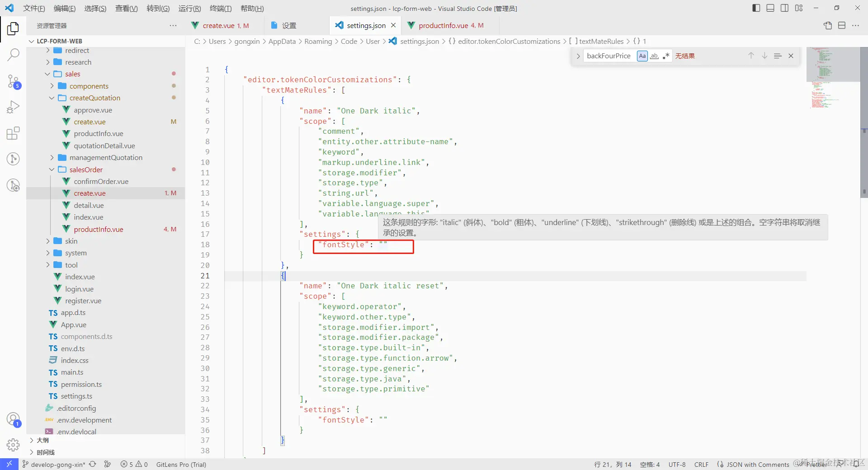Viewport: 868px width, 470px height.
Task: Close the settings.json tab
Action: pyautogui.click(x=393, y=25)
